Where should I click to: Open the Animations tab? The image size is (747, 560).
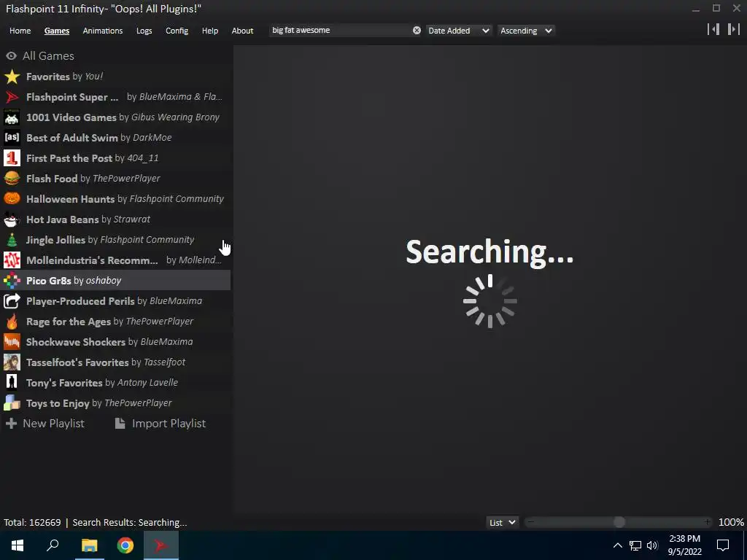coord(102,31)
